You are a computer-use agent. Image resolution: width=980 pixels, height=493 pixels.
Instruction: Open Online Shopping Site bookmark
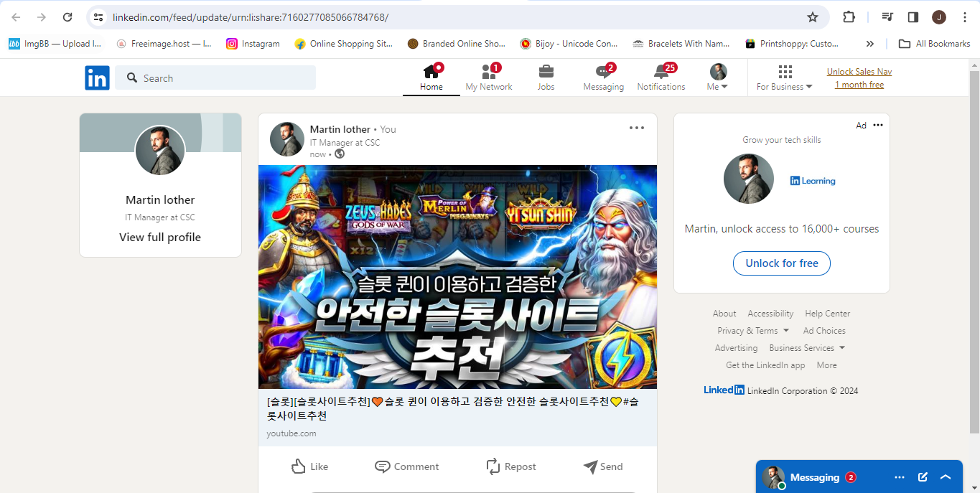coord(343,44)
